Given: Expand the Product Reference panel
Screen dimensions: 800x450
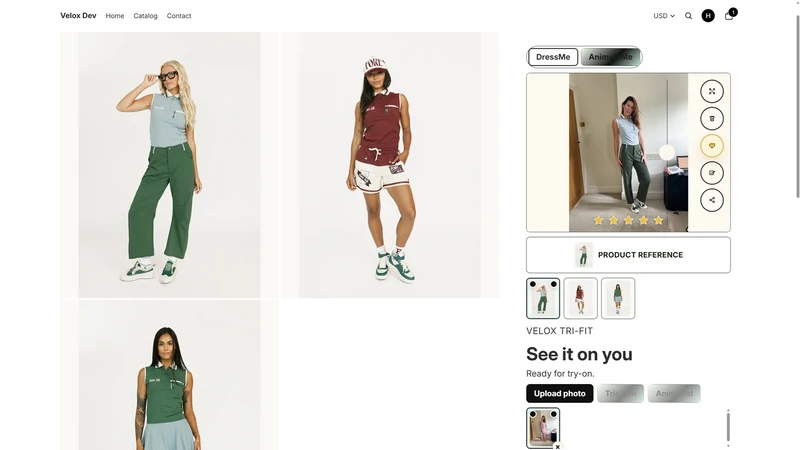Looking at the screenshot, I should pos(628,255).
